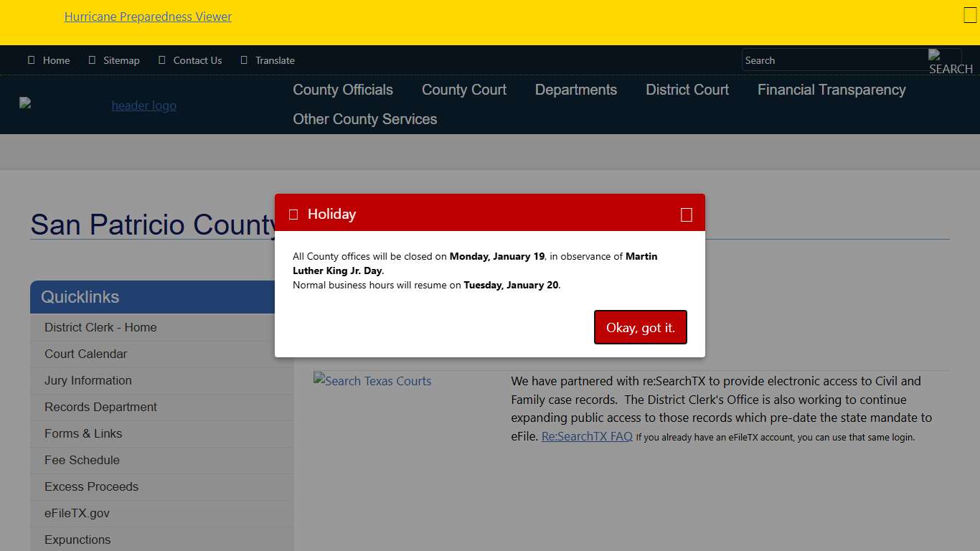
Task: Open the Re:SearchTX FAQ link
Action: pyautogui.click(x=587, y=436)
